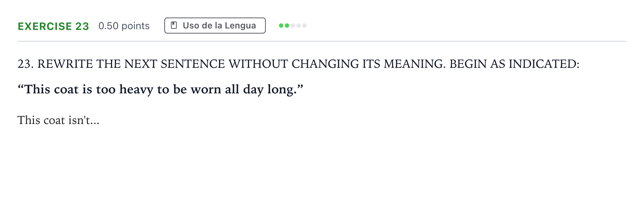644x197 pixels.
Task: Click the third gray difficulty dot
Action: (293, 26)
